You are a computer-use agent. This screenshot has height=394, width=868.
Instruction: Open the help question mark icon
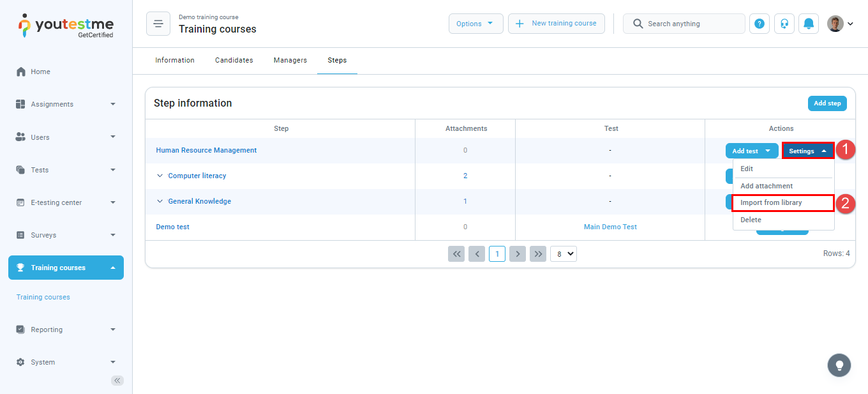click(759, 24)
